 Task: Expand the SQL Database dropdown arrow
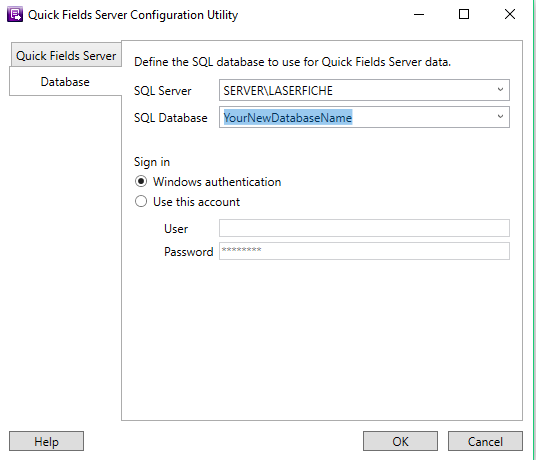[500, 117]
